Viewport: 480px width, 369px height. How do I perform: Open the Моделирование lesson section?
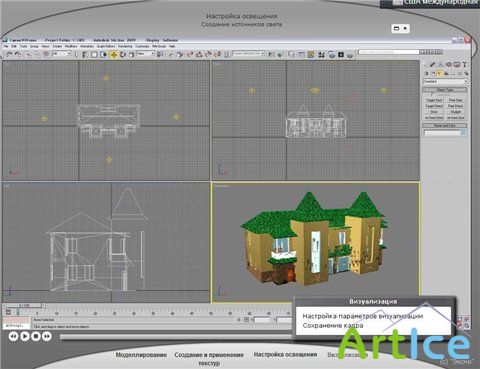click(141, 355)
